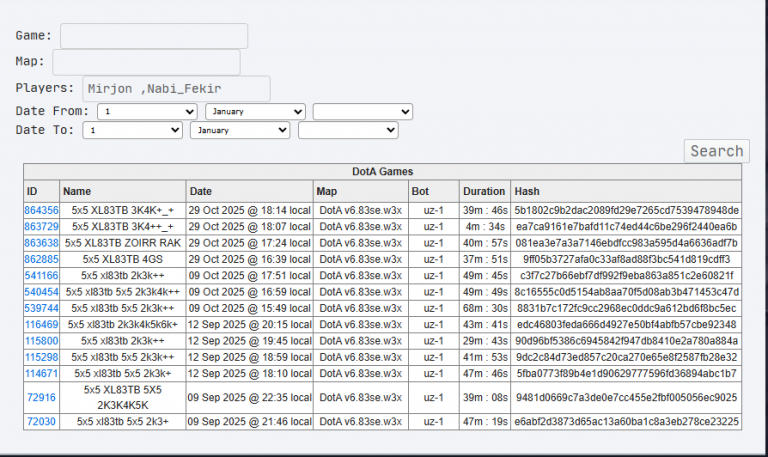Click hash starting with edc46803feda
The image size is (768, 457).
click(626, 325)
